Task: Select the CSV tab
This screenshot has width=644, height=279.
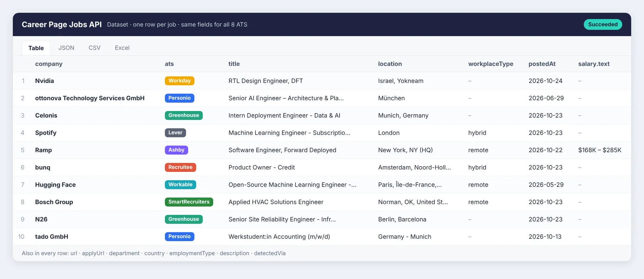Action: (x=94, y=48)
